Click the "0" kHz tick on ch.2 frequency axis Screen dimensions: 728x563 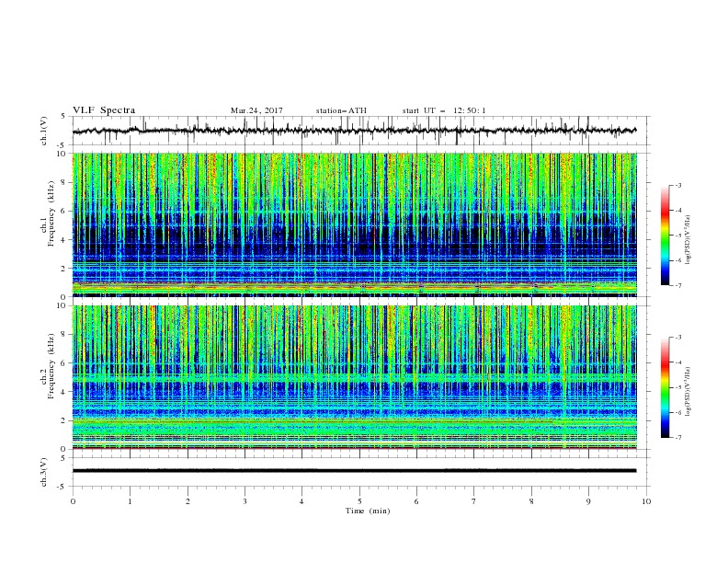coord(65,449)
